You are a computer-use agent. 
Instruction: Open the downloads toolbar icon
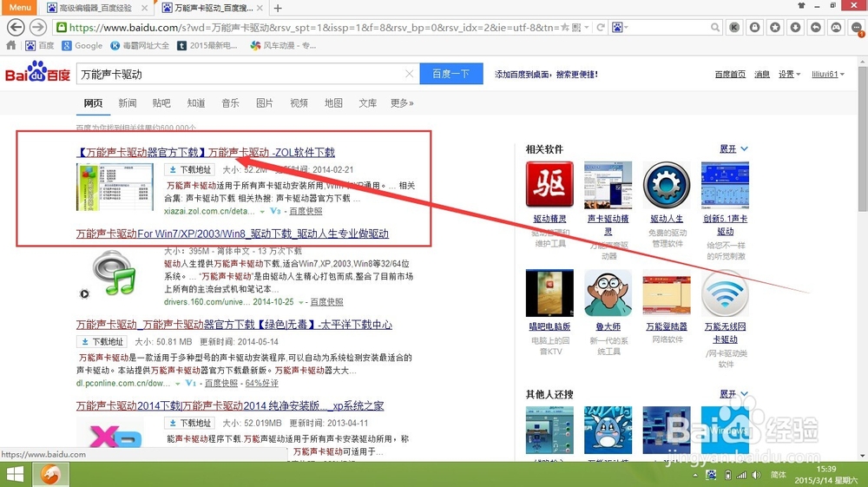(795, 27)
